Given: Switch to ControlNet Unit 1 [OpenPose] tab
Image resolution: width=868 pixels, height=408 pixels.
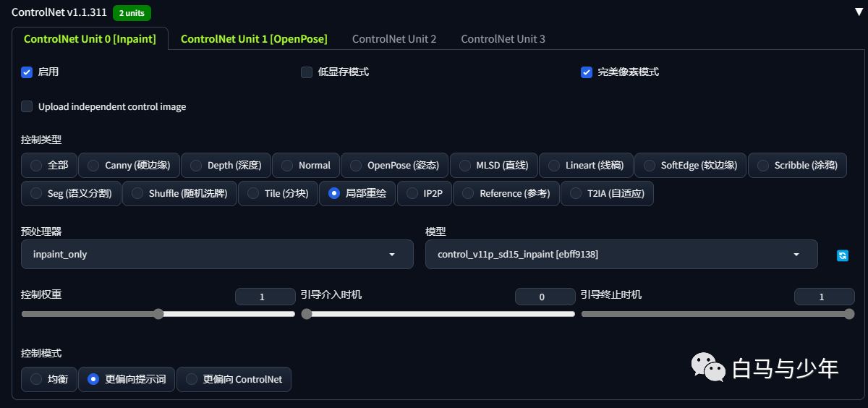Looking at the screenshot, I should 254,39.
